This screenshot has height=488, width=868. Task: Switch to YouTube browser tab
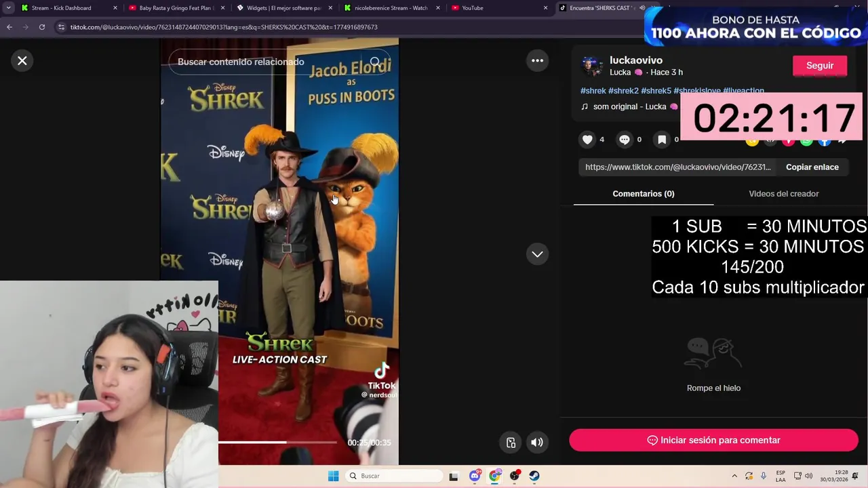pos(498,8)
